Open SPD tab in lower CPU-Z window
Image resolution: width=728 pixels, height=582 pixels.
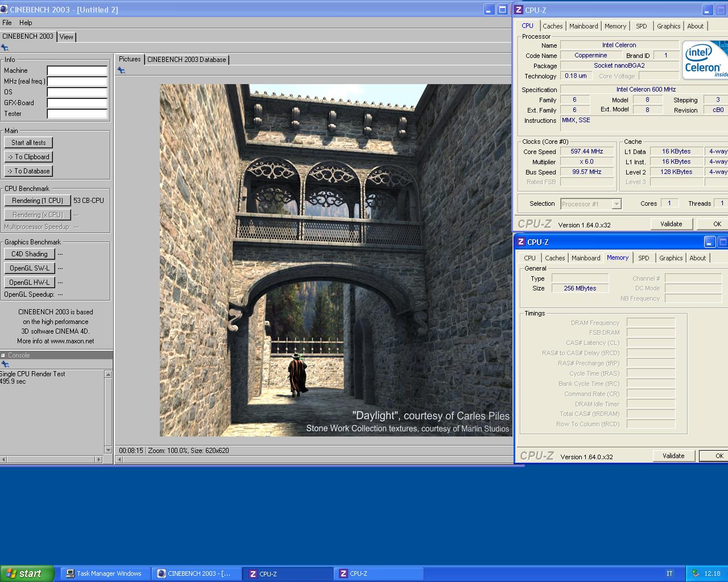644,258
